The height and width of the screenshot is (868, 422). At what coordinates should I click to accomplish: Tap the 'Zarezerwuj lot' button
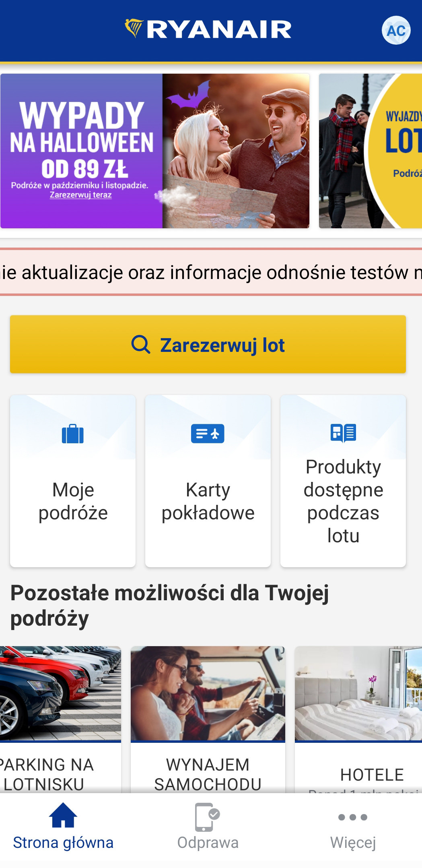click(x=208, y=344)
